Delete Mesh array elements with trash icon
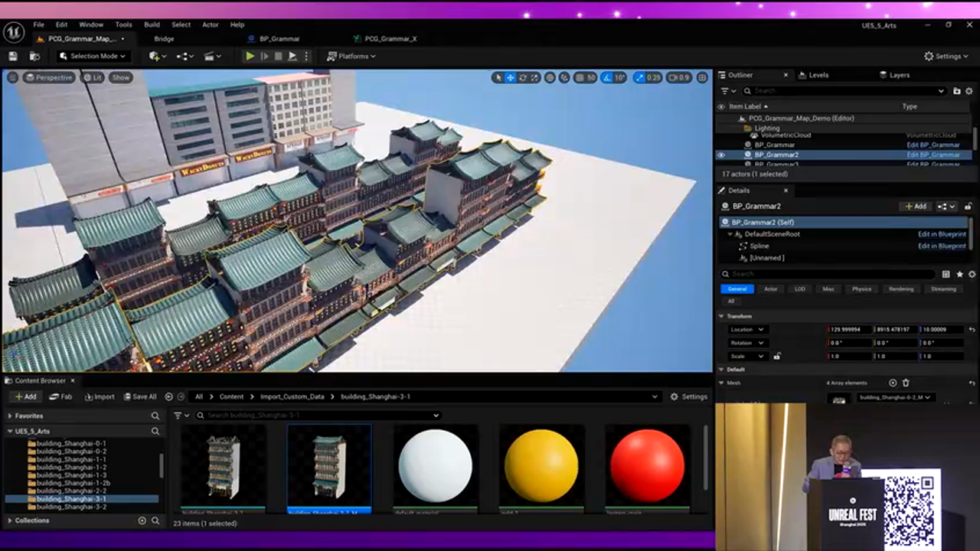 pyautogui.click(x=906, y=383)
